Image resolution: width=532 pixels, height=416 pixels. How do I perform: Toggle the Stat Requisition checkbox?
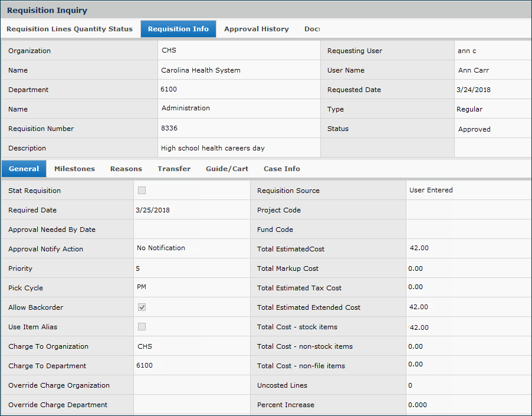pyautogui.click(x=142, y=190)
